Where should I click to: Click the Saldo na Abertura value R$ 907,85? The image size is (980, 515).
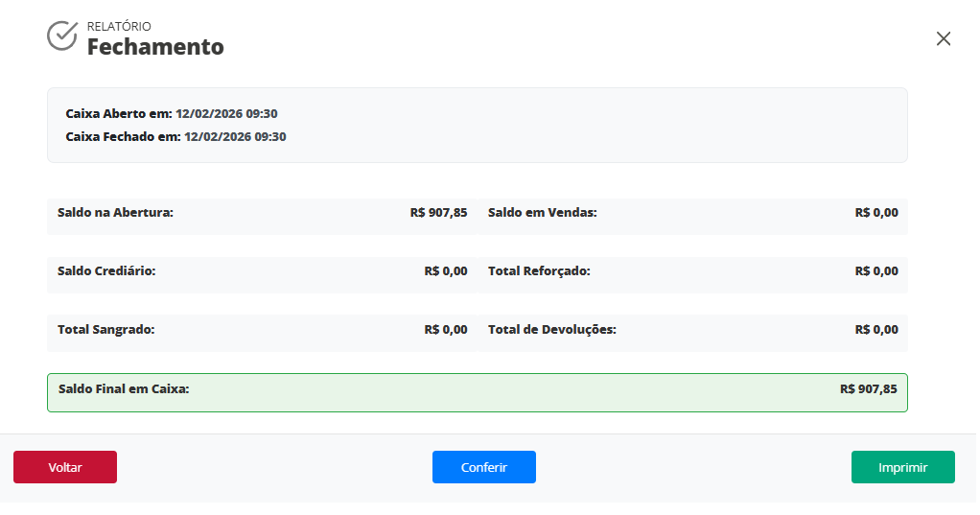[438, 212]
